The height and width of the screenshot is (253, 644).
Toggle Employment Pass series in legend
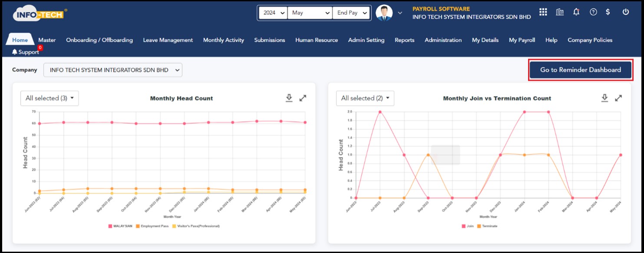point(152,226)
